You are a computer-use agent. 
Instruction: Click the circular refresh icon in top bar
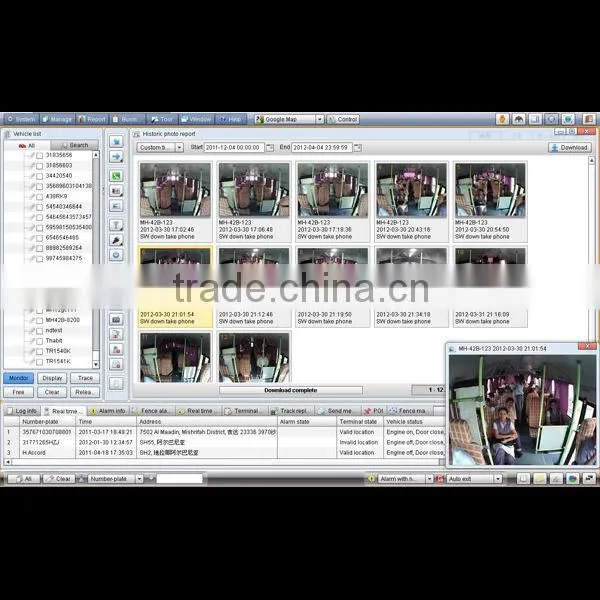[551, 119]
